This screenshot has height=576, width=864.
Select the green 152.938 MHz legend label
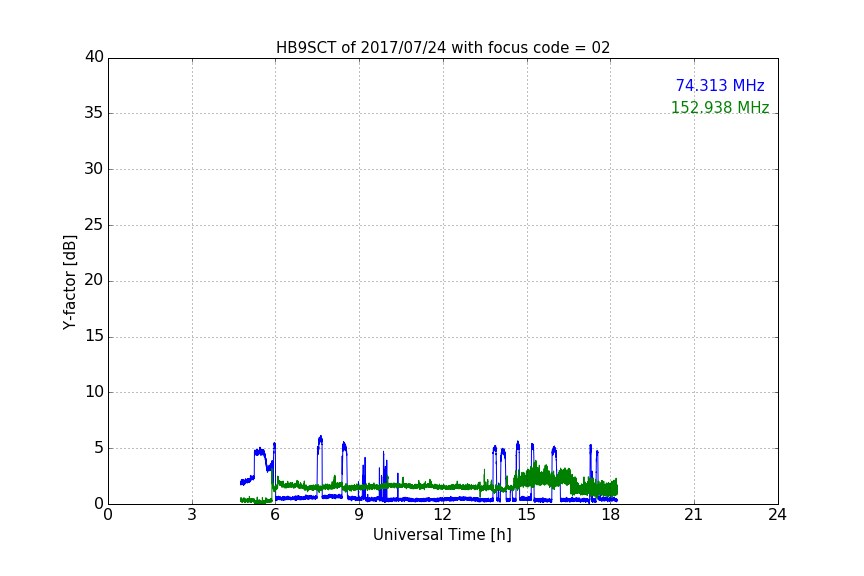720,107
